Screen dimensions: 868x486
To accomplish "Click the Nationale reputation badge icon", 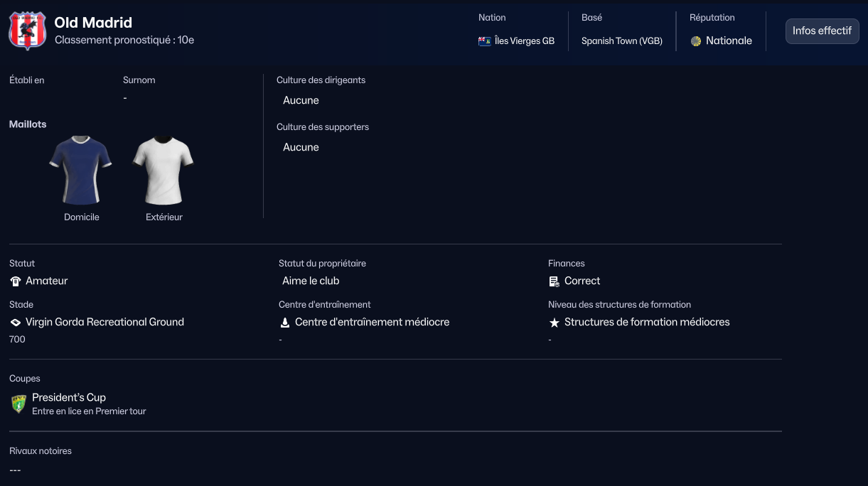I will (696, 41).
